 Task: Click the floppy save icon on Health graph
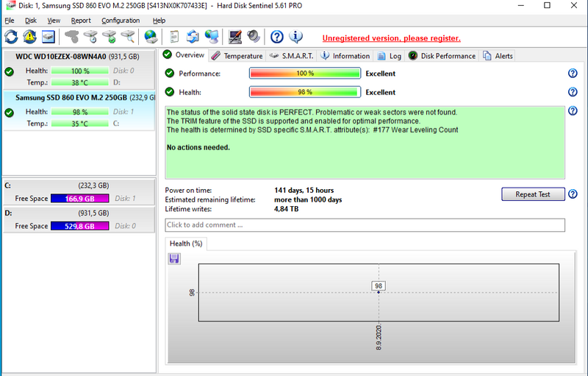coord(174,258)
